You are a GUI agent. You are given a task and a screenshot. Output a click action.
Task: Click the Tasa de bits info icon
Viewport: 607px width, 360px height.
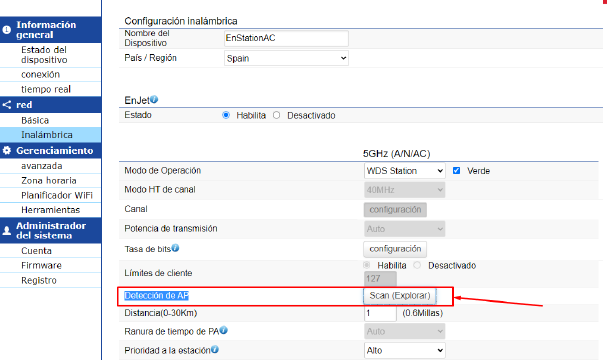[x=175, y=248]
